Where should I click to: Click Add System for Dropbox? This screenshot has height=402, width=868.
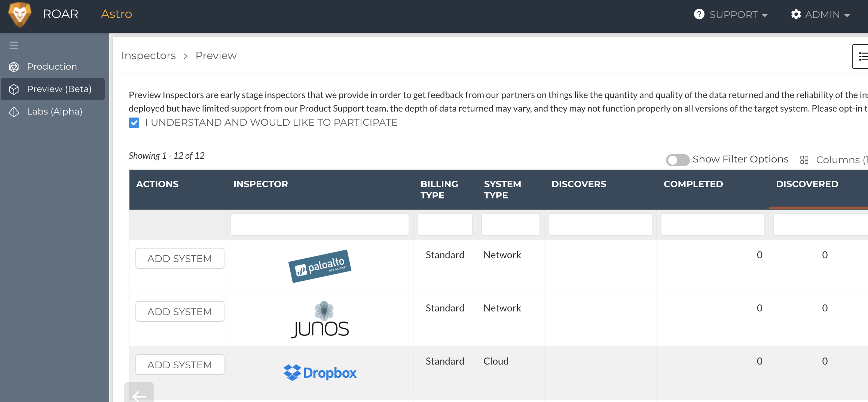(180, 365)
